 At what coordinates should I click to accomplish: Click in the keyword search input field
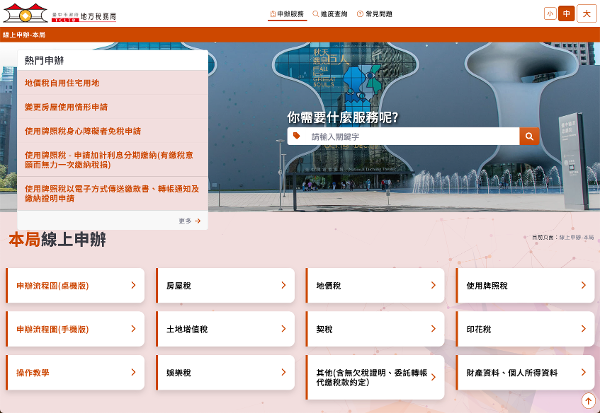(410, 136)
